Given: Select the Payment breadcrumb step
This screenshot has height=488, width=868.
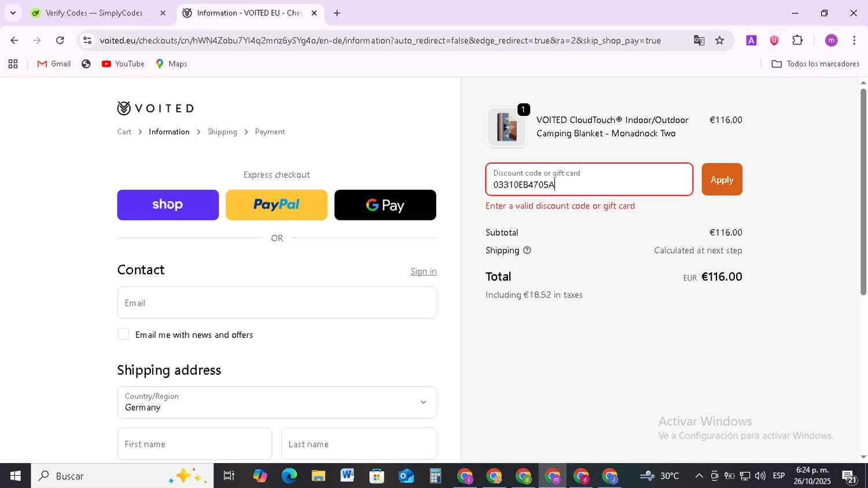Looking at the screenshot, I should pyautogui.click(x=270, y=132).
